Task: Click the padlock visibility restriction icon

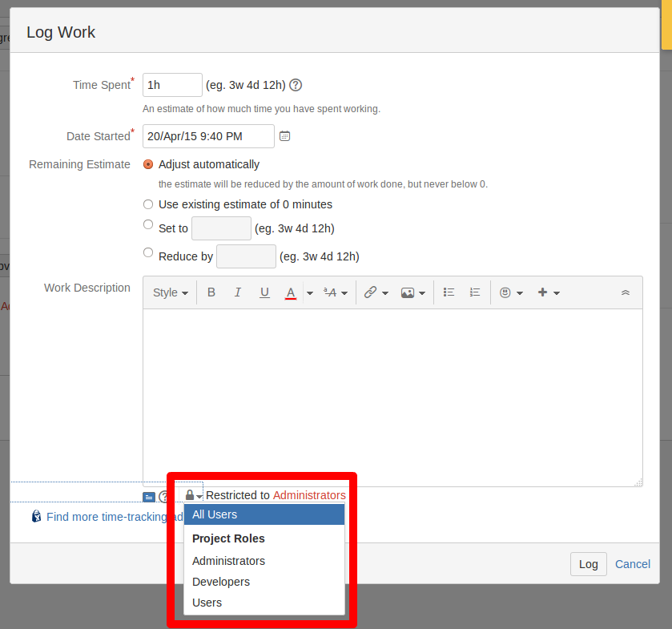Action: pyautogui.click(x=193, y=495)
